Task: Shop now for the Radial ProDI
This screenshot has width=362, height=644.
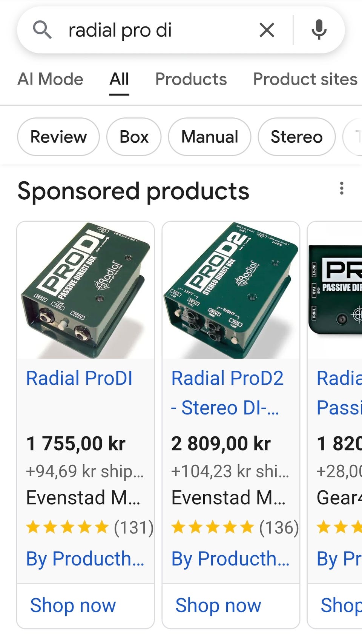Action: click(x=73, y=605)
